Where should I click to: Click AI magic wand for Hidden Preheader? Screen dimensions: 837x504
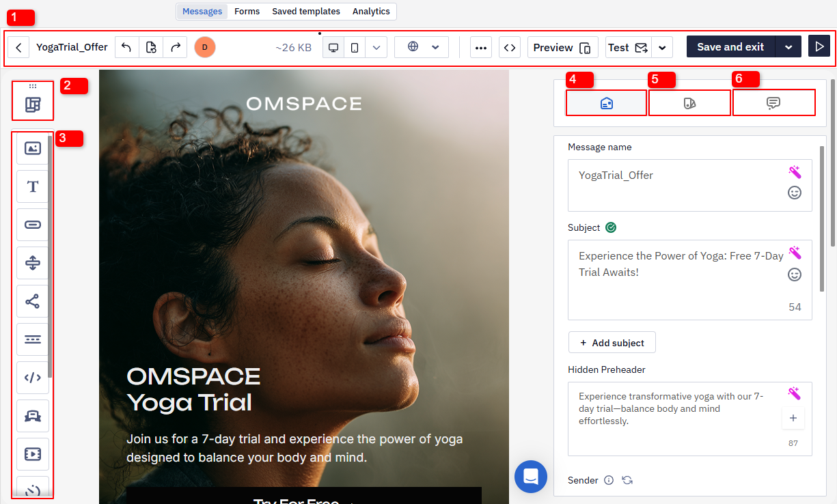coord(794,393)
